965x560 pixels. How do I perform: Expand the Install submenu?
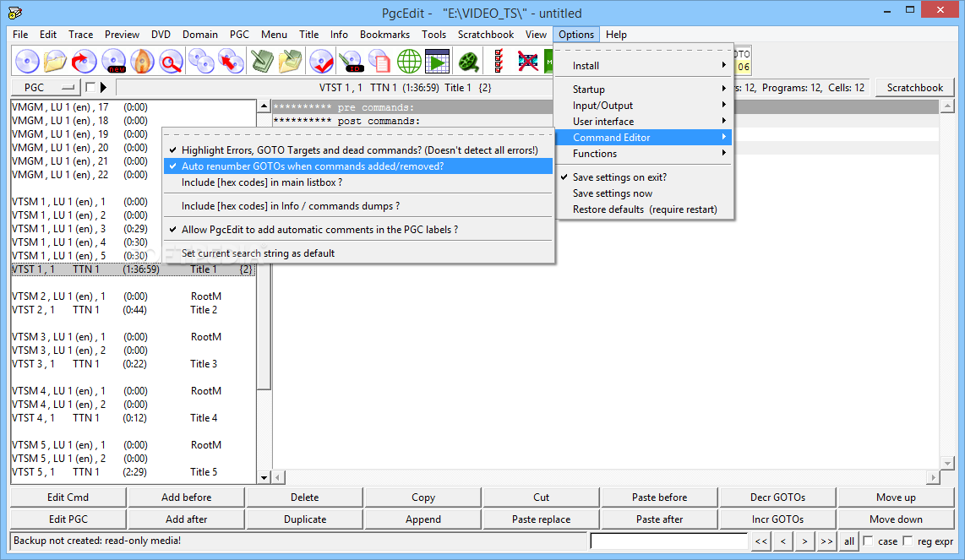[645, 66]
